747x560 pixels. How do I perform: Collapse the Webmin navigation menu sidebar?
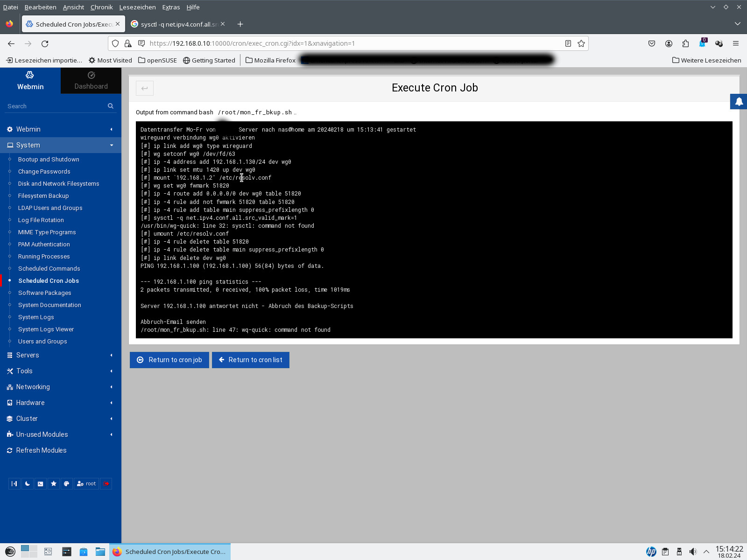pyautogui.click(x=14, y=483)
